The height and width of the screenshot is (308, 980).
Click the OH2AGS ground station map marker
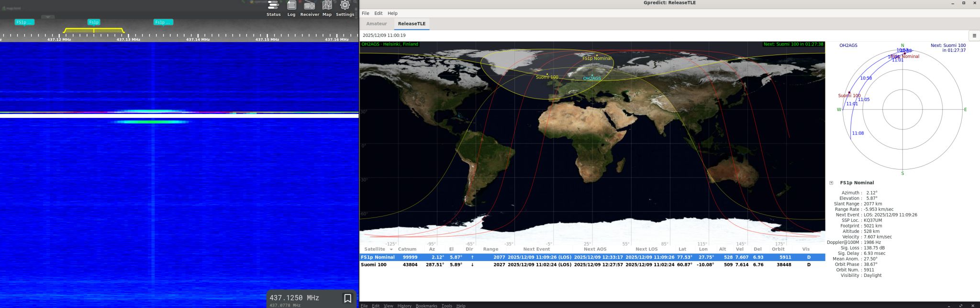pos(592,75)
